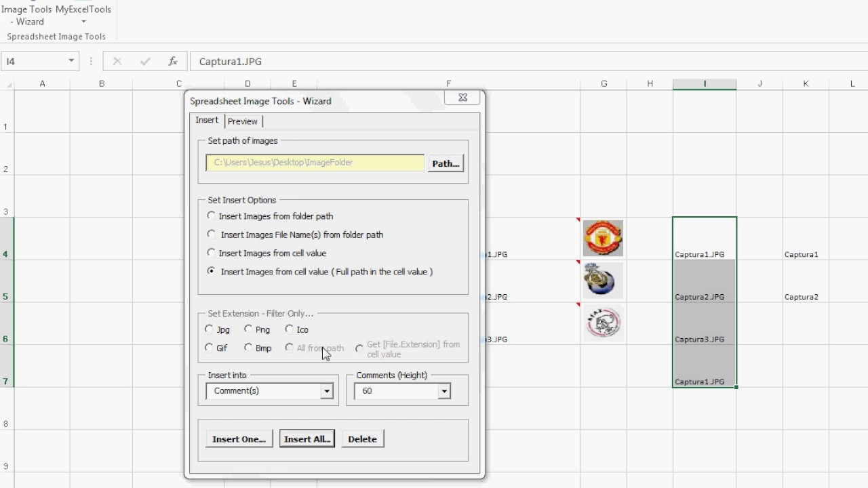This screenshot has height=488, width=868.
Task: Select Insert Images from cell value Full path option
Action: click(319, 272)
